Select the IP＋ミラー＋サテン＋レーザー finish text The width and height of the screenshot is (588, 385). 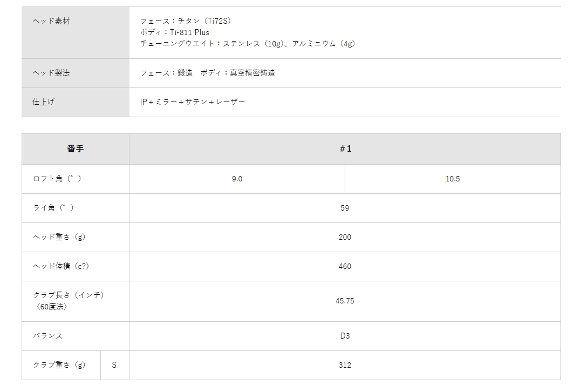tap(193, 102)
